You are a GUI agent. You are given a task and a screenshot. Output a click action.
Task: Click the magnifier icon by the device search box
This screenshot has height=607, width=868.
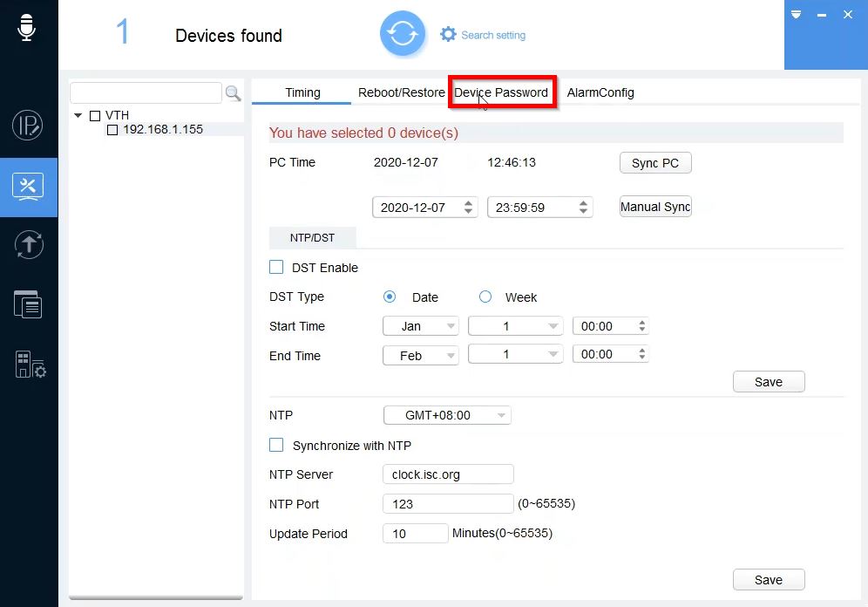[233, 93]
